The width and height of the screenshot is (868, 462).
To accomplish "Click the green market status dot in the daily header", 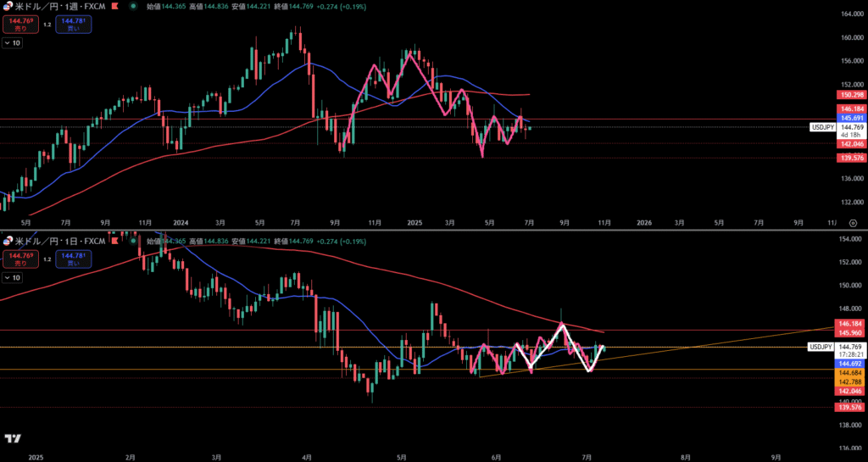I will coord(133,242).
